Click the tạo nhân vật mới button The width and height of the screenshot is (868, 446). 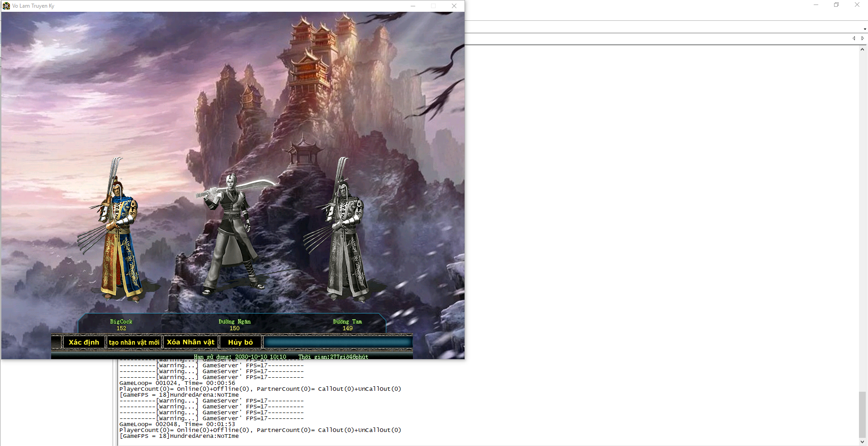coord(134,342)
